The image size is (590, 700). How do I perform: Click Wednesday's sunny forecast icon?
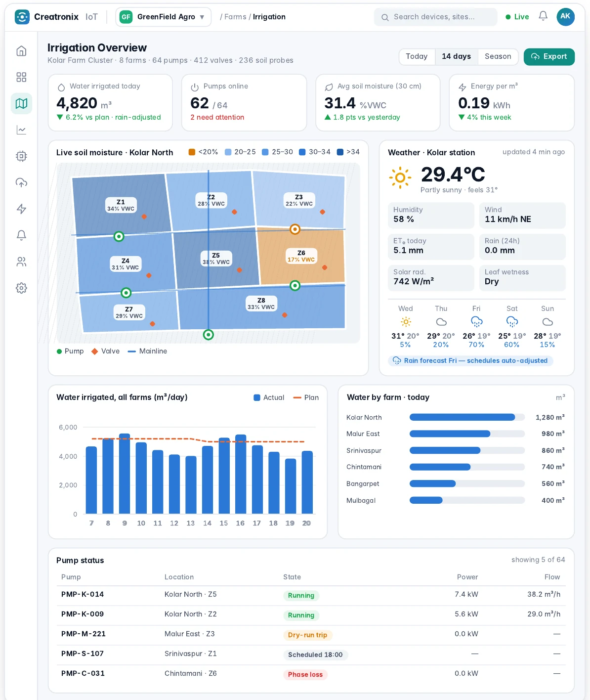click(x=406, y=322)
